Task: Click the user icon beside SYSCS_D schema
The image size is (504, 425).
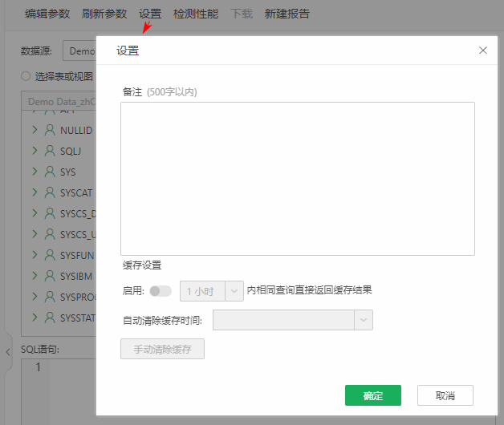Action: 50,213
